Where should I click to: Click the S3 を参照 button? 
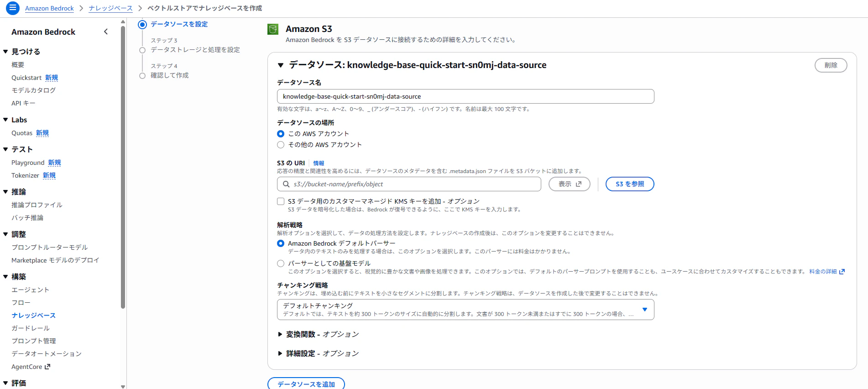tap(630, 184)
